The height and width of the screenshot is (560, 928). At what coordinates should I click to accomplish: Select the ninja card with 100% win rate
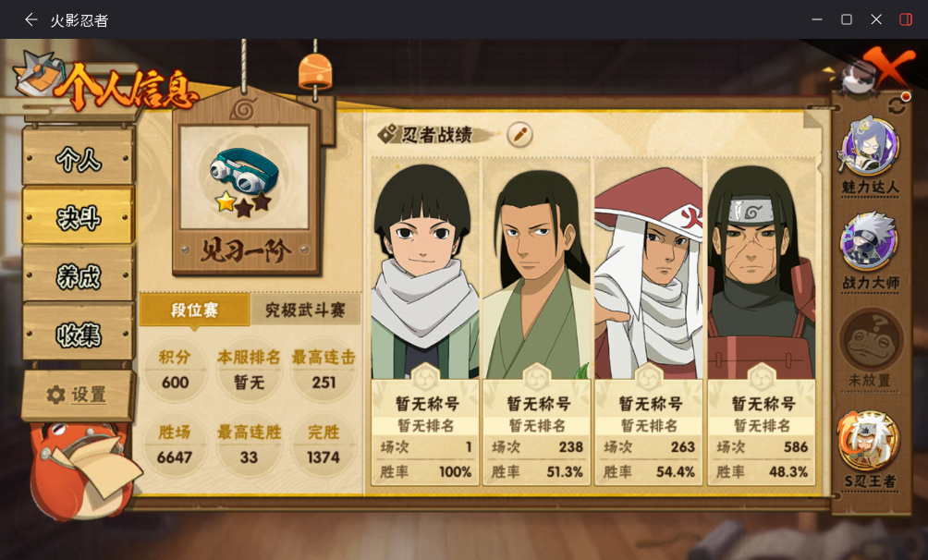pyautogui.click(x=425, y=323)
